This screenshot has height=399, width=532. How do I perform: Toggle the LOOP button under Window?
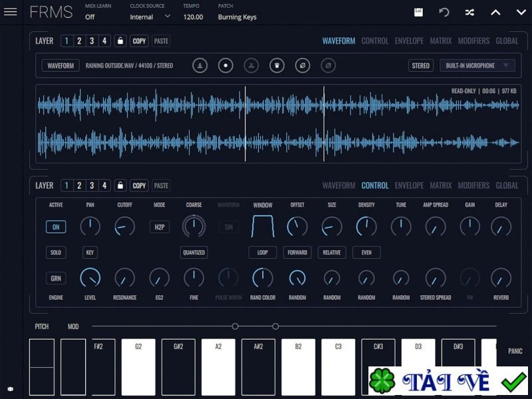263,253
